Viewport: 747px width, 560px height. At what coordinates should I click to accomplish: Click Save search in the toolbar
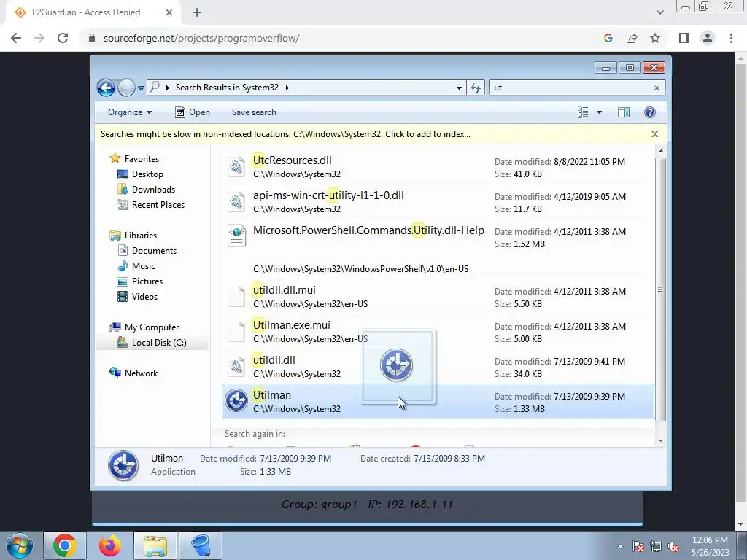tap(254, 112)
